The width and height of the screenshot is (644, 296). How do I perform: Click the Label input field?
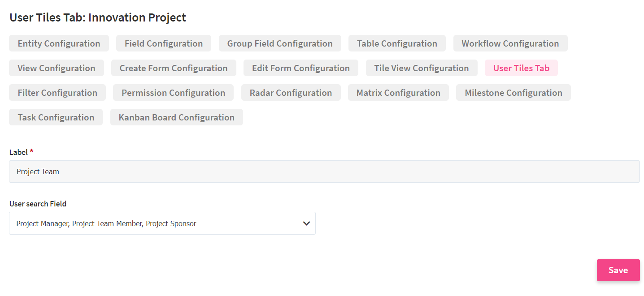[x=324, y=172]
